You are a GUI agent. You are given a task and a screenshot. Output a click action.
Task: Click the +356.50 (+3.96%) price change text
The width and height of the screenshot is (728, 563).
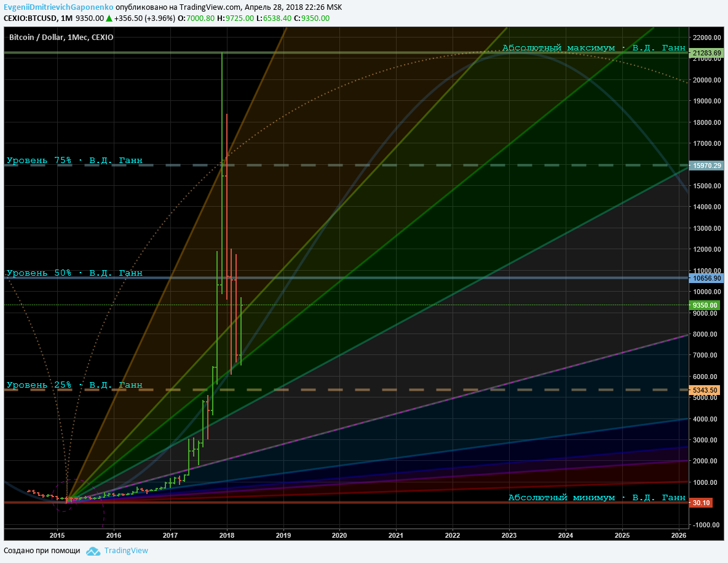click(x=144, y=18)
